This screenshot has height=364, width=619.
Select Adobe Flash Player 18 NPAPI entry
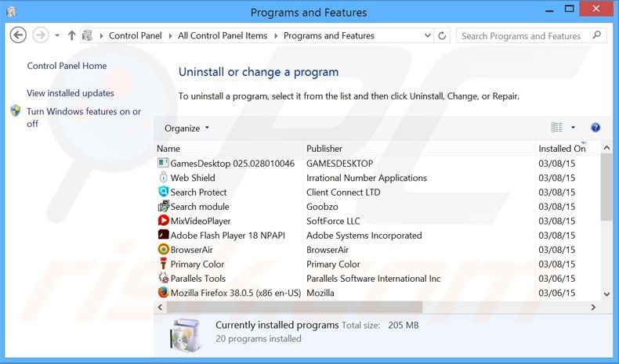(x=227, y=236)
